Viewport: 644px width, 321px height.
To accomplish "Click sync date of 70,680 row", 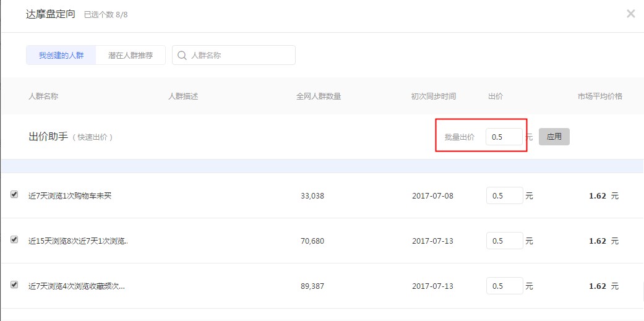I will [432, 241].
